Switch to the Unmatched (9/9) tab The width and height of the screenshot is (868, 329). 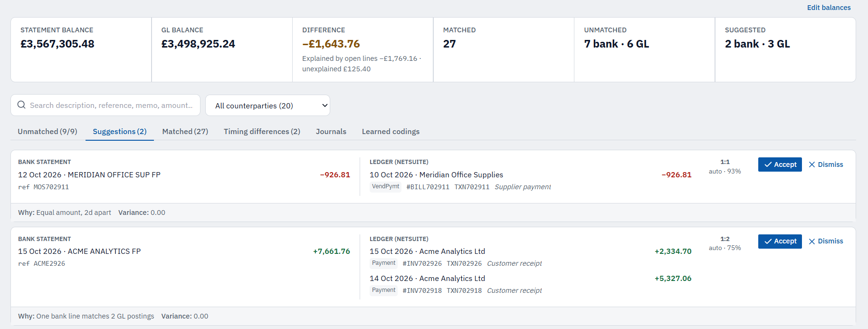coord(48,132)
